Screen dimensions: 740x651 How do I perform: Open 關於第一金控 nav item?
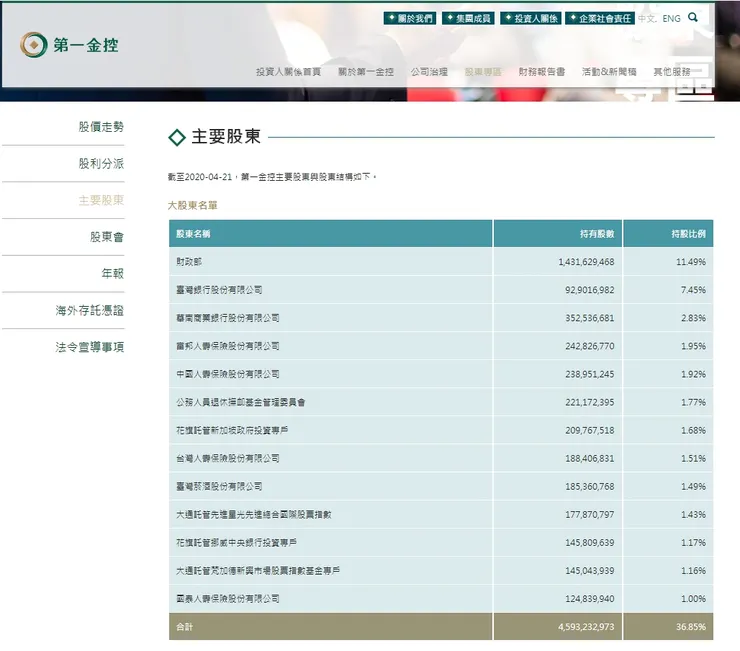pyautogui.click(x=366, y=72)
